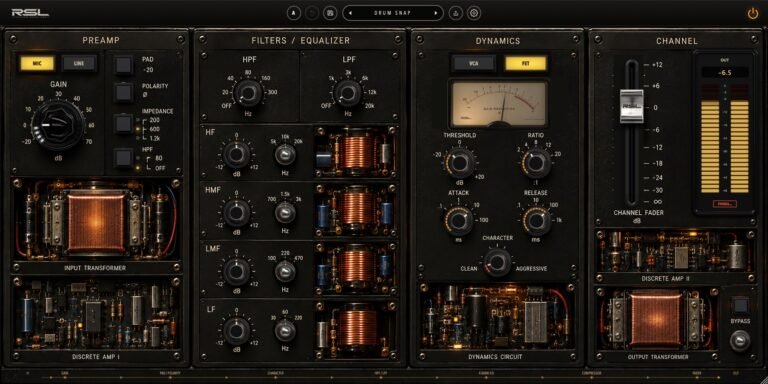Click the AGGRESSIVE label beside Character knob

(531, 269)
